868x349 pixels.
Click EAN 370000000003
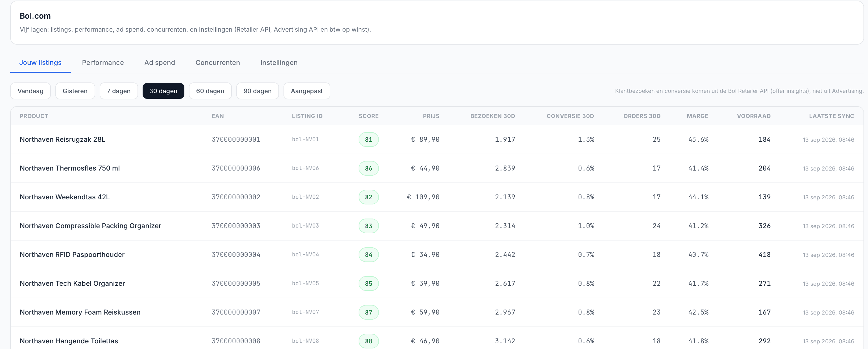point(236,226)
